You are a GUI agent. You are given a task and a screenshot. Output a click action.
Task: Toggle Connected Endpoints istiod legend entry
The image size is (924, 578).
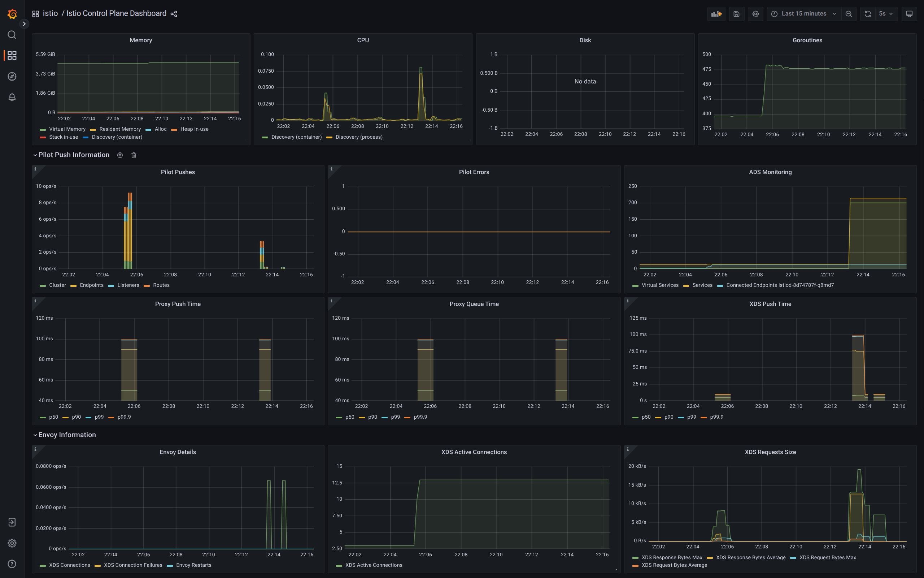coord(780,285)
